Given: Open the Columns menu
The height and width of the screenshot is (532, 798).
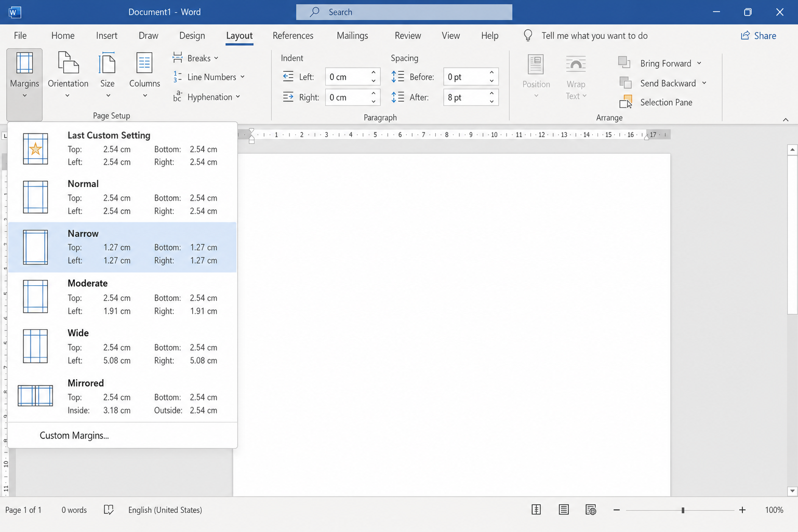Looking at the screenshot, I should click(144, 75).
